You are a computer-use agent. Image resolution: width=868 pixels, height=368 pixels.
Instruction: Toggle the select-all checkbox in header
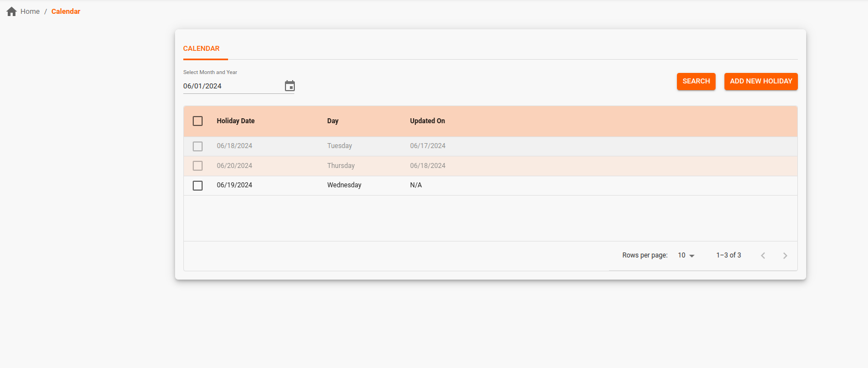(198, 121)
